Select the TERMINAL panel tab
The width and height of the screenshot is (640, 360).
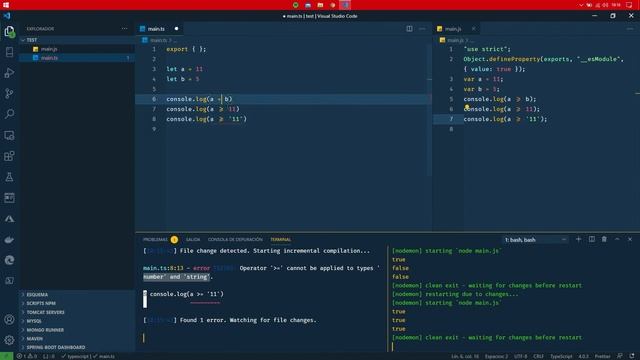[x=280, y=240]
